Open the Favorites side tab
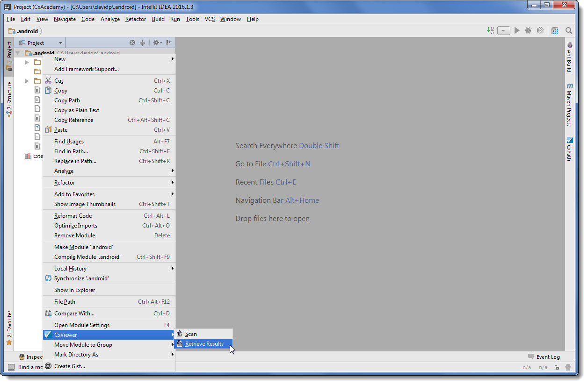Image resolution: width=588 pixels, height=385 pixels. [x=9, y=328]
